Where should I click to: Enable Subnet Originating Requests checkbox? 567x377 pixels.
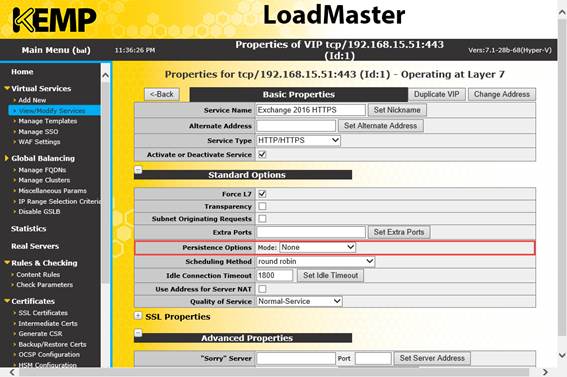262,219
